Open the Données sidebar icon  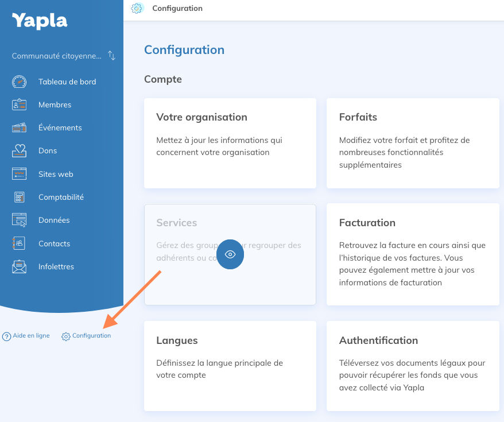click(19, 220)
